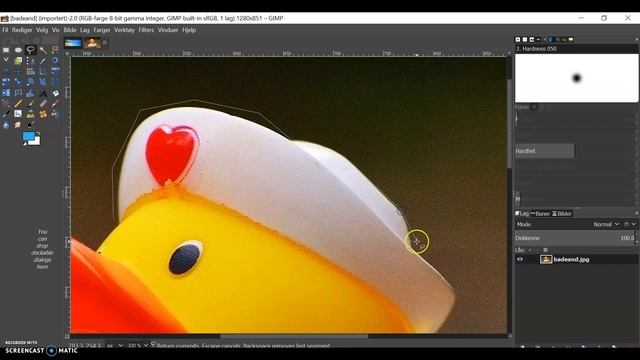The height and width of the screenshot is (360, 640).
Task: Select the badeand.jpg layer thumbnail
Action: (x=546, y=259)
